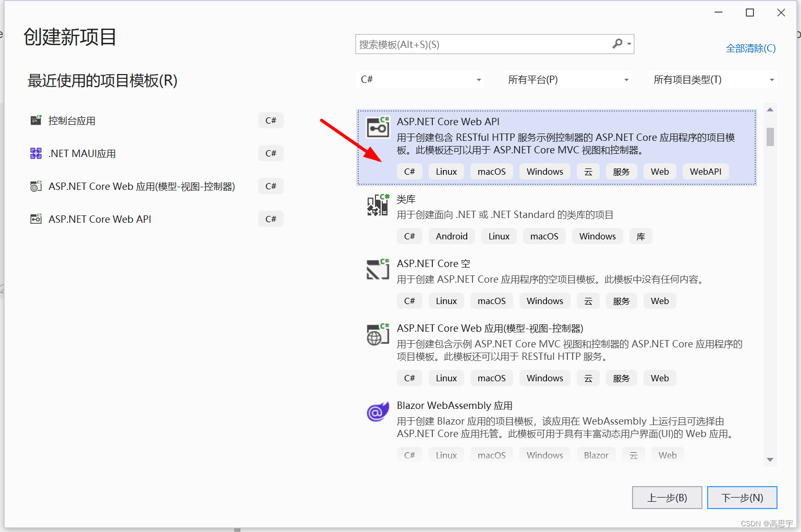
Task: Select ASP.NET Core Web 应用(模型-视图-控制器) template title
Action: click(490, 329)
